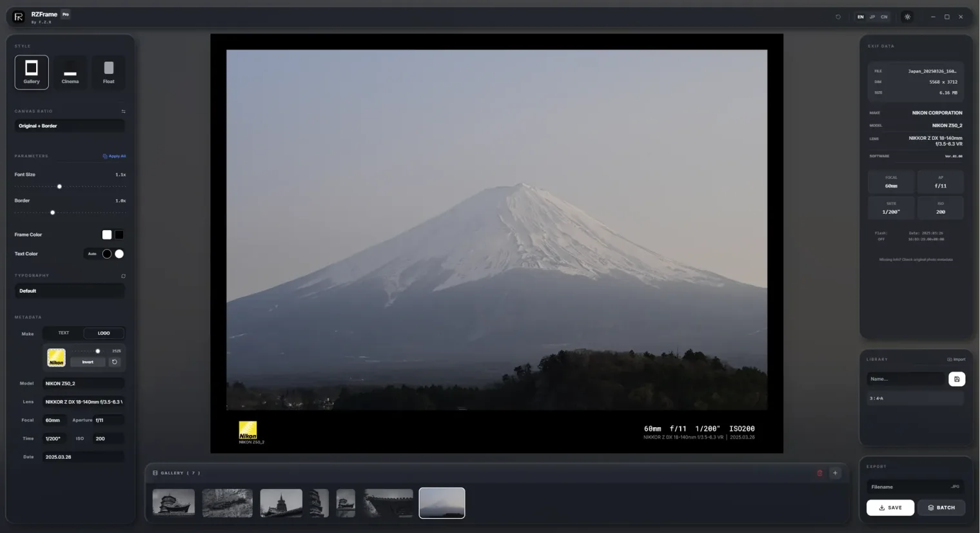Focus the library Name input

click(906, 379)
